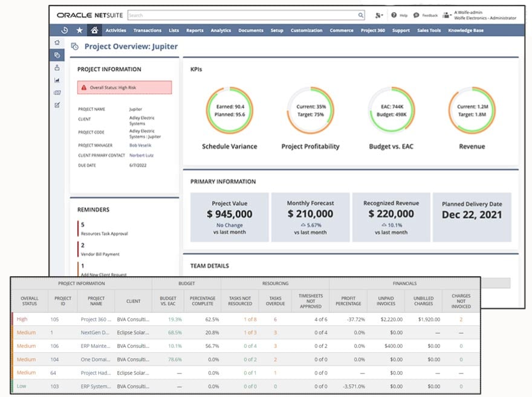Viewport: 532px width, 397px height.
Task: Click the chart analytics icon in sidebar
Action: coord(57,80)
